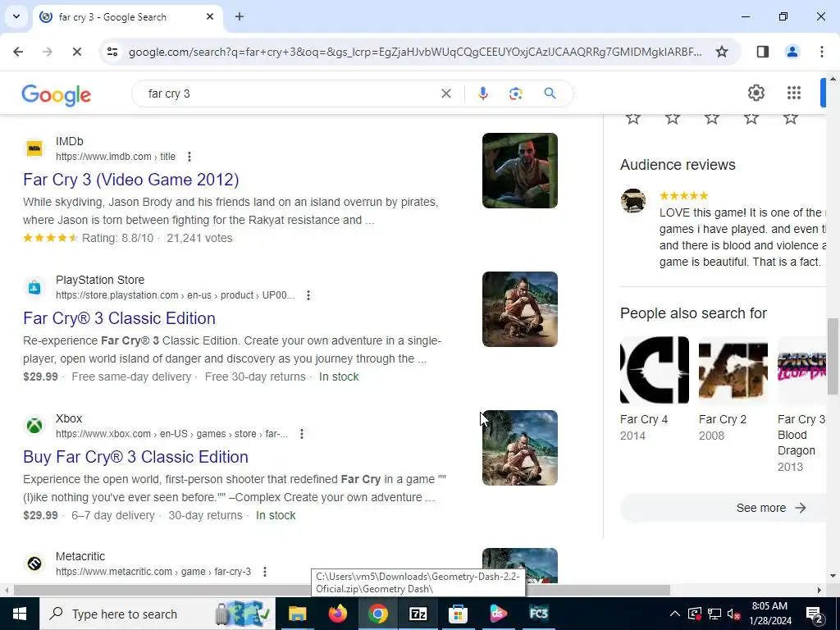Screen dimensions: 840x630
Task: Click the muted volume tray icon
Action: tap(734, 614)
